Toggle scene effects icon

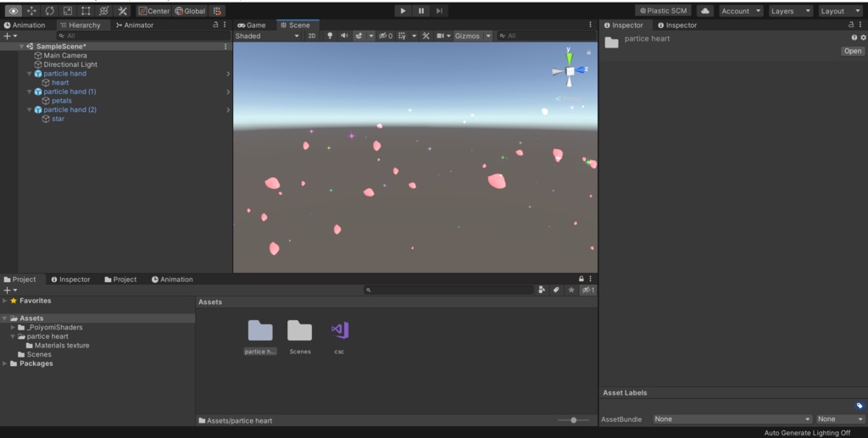click(x=359, y=36)
